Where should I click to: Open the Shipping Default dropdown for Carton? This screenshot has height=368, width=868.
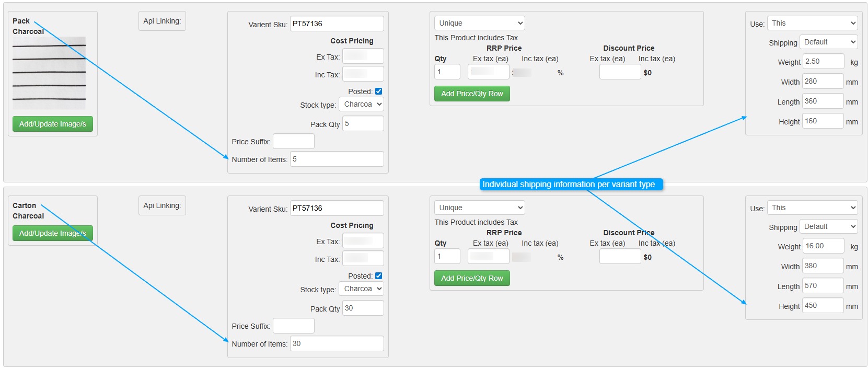pyautogui.click(x=828, y=227)
